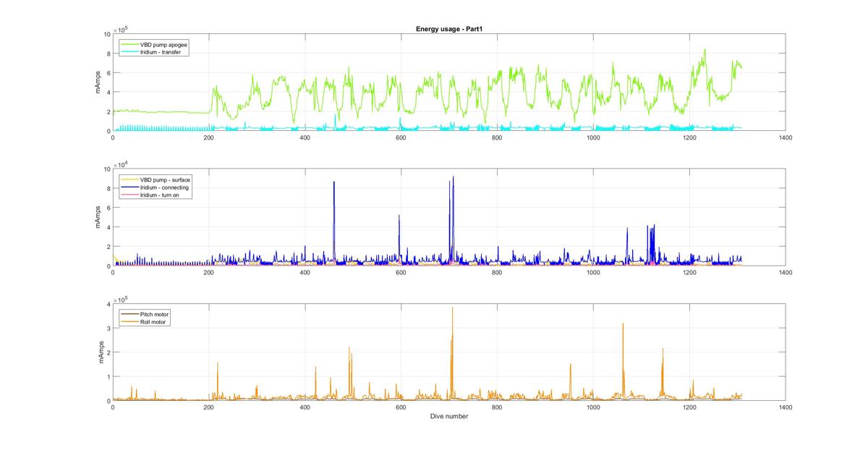868x450 pixels.
Task: Click the '10' y-axis tick on the VBD pump apogee plot
Action: coord(106,34)
